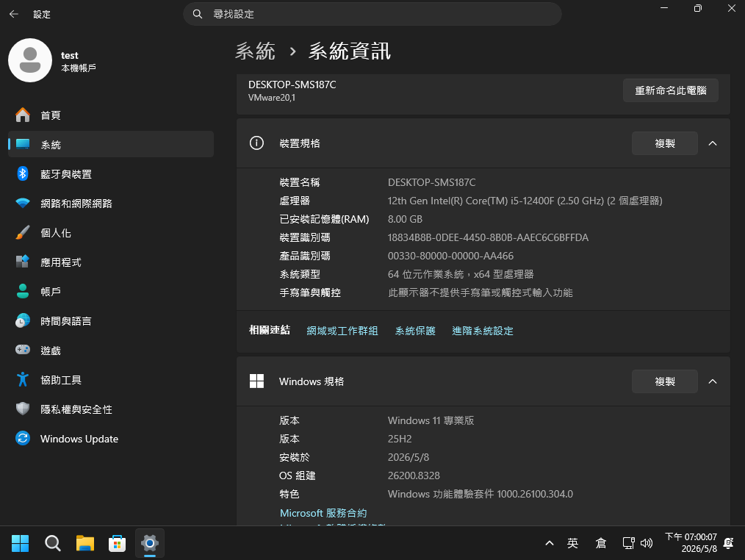Open the Start menu from the taskbar
Screen dimensions: 745x560
click(x=20, y=543)
